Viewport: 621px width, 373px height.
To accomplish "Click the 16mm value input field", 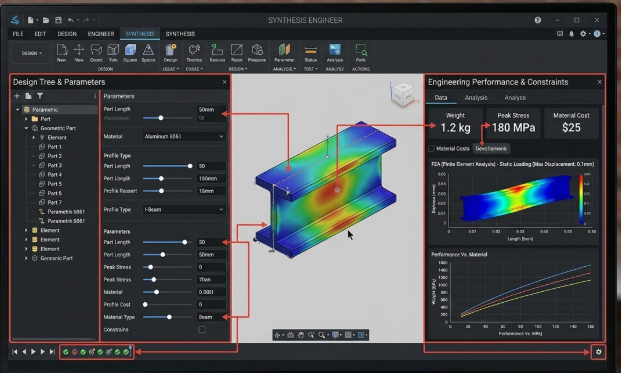I will 211,191.
